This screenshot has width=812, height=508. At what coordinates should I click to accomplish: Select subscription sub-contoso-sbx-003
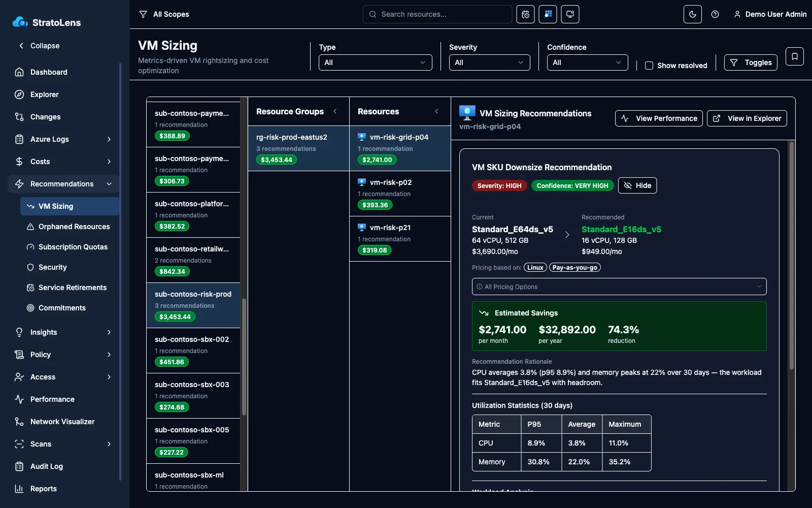(193, 396)
